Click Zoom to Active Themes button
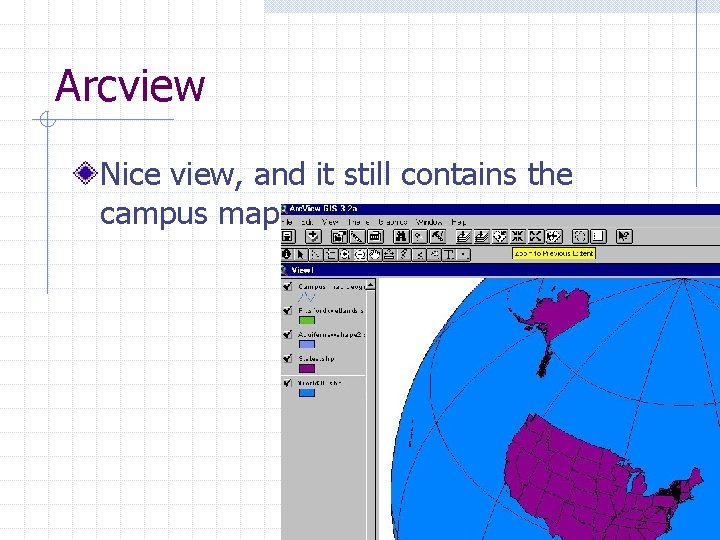Viewport: 720px width, 540px height. [x=481, y=236]
